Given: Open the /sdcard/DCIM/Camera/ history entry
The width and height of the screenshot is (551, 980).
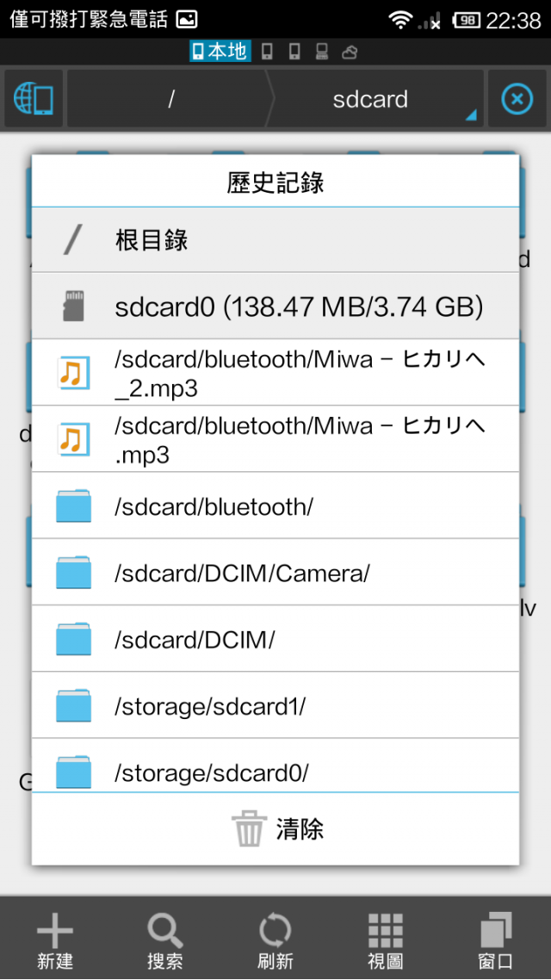Looking at the screenshot, I should coord(275,572).
